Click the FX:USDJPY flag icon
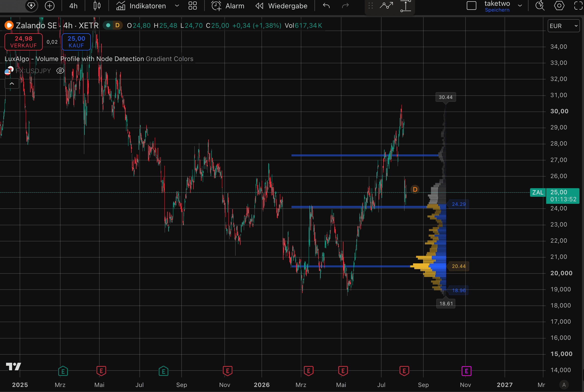584x392 pixels. (9, 71)
